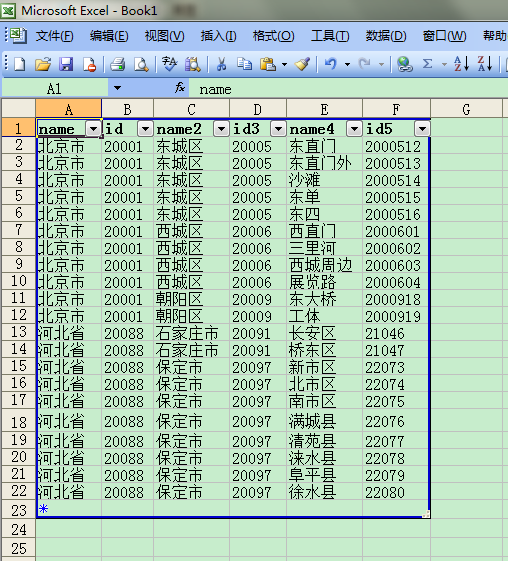The height and width of the screenshot is (561, 508).
Task: Run the Spelling check icon
Action: click(169, 64)
